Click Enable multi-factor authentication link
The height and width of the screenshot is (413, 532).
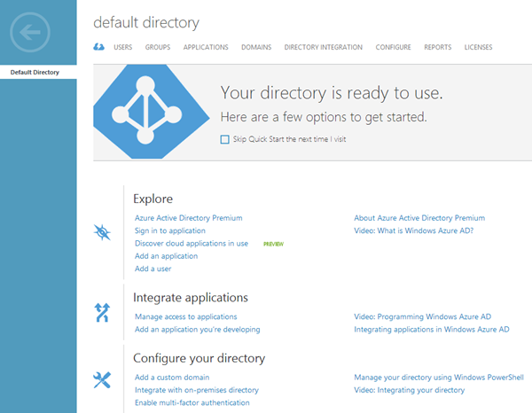(192, 403)
